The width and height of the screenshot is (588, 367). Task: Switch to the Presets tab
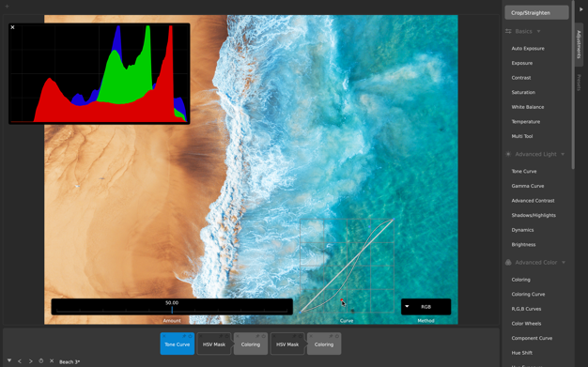coord(580,82)
